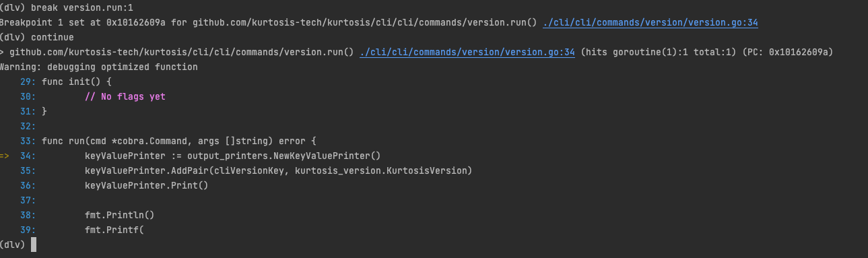
Task: Click line number 33 label
Action: click(x=28, y=141)
